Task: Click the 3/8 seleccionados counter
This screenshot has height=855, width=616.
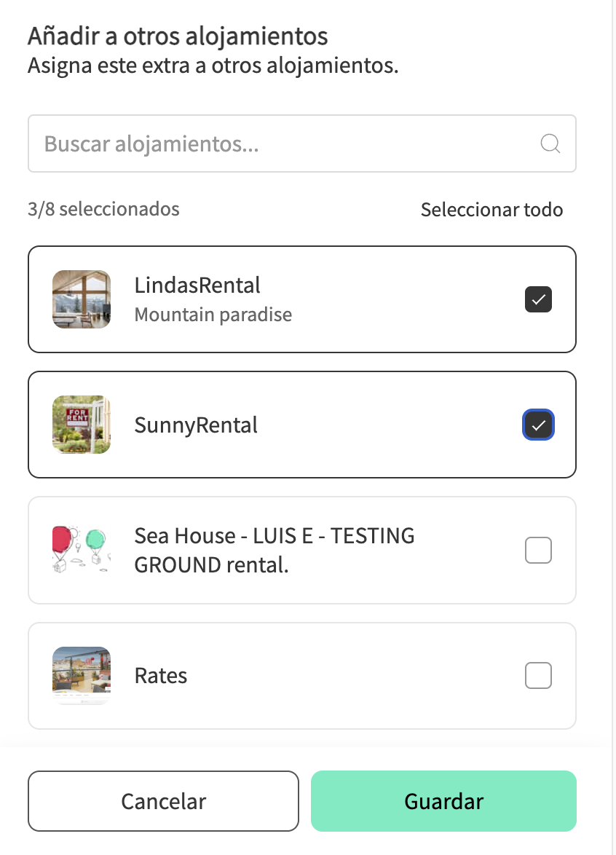Action: [103, 209]
